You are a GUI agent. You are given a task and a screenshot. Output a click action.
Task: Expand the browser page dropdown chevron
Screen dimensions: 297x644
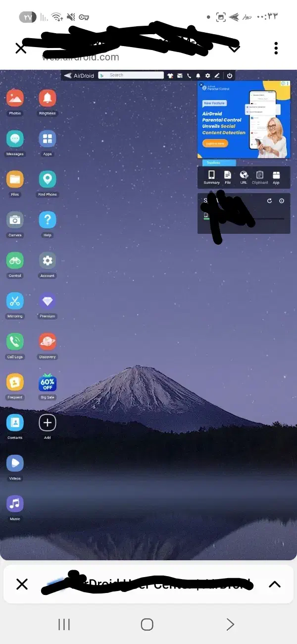(234, 48)
